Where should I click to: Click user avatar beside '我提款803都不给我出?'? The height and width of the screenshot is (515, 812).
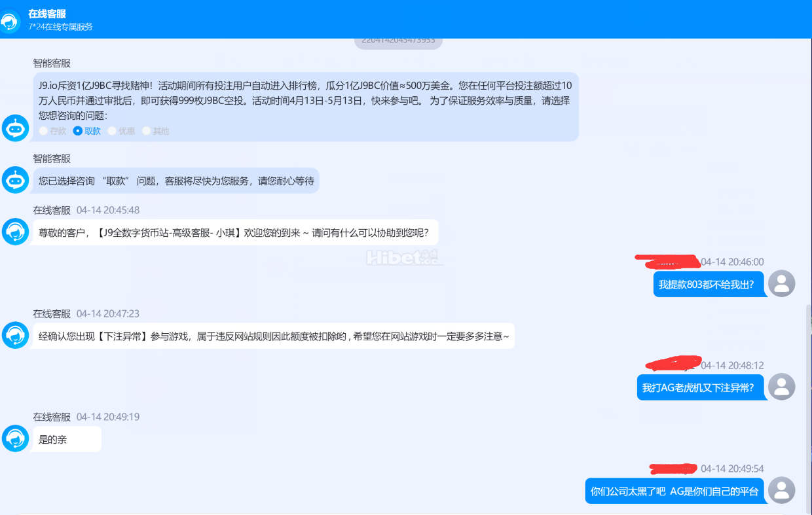[x=781, y=283]
